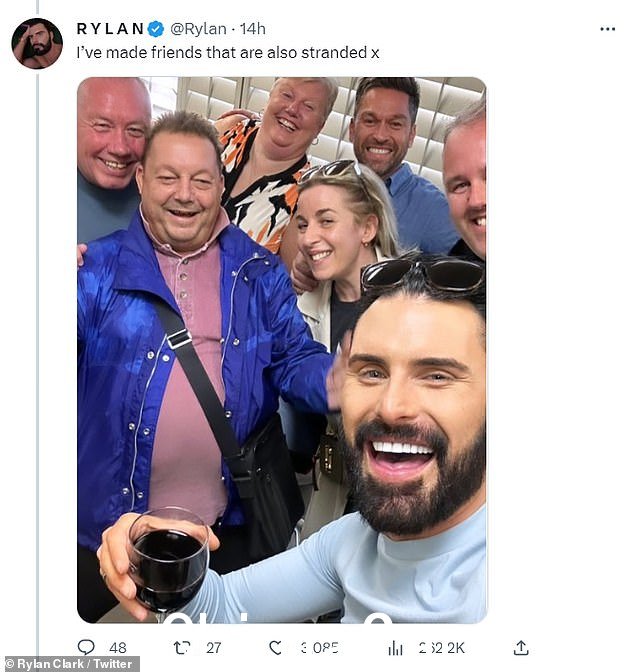Click the Rylan Clark / Twitter credit label
Viewport: 634px width, 672px height.
pos(69,664)
